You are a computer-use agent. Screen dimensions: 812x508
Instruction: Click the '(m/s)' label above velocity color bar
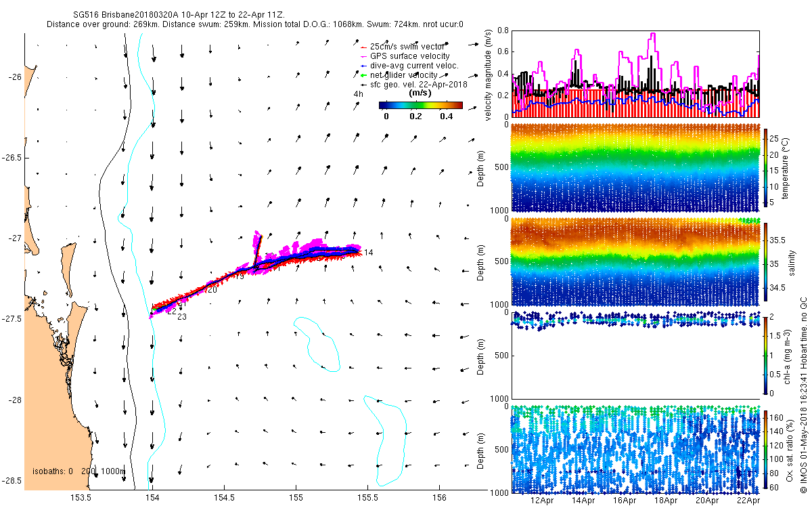(420, 93)
